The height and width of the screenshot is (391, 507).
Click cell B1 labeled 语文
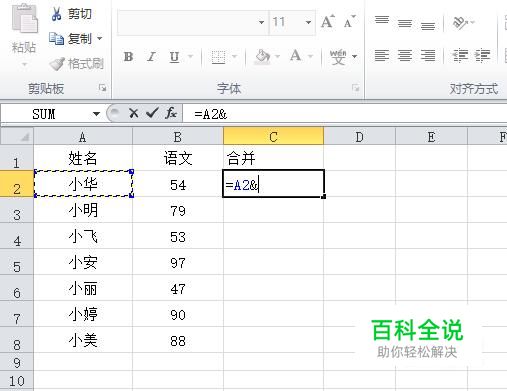(x=178, y=158)
